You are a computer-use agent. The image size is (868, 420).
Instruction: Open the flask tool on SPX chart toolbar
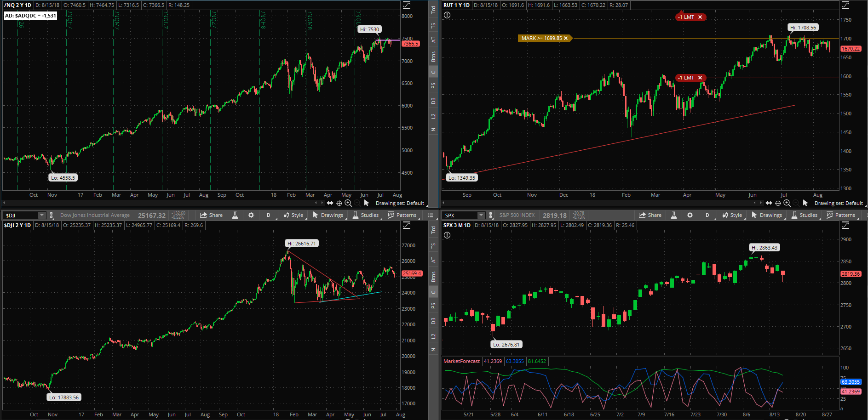tap(674, 215)
